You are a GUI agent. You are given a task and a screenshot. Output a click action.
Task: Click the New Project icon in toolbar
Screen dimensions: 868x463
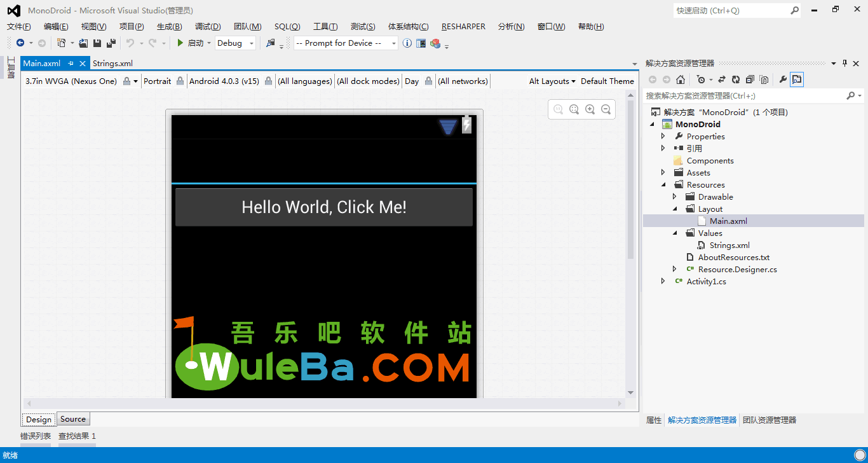click(61, 43)
